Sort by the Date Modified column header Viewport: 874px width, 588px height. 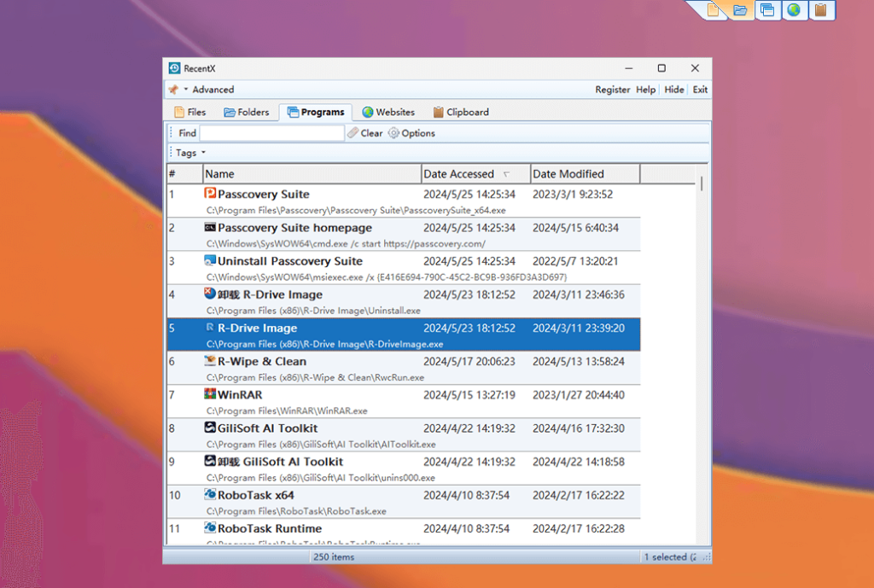(585, 174)
